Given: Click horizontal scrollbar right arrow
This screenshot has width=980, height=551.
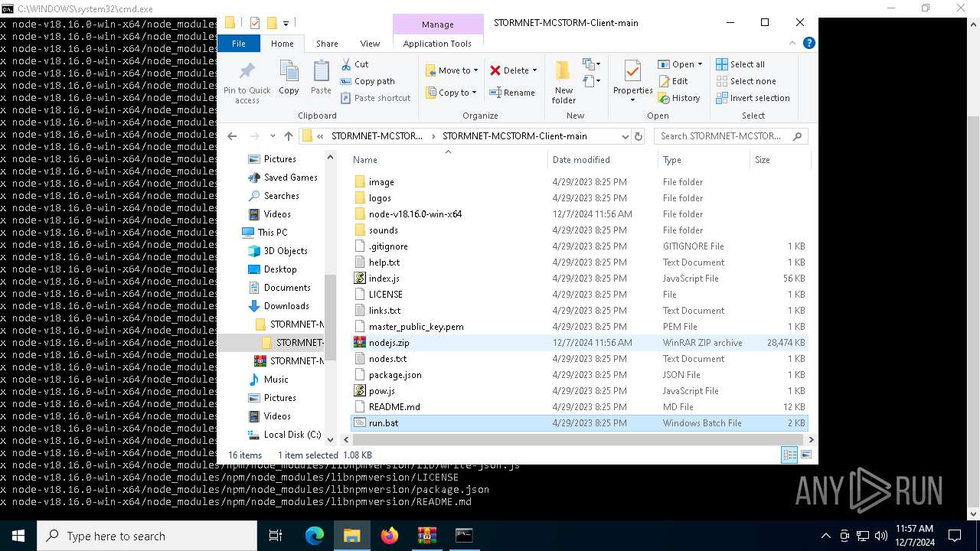Looking at the screenshot, I should pos(812,439).
